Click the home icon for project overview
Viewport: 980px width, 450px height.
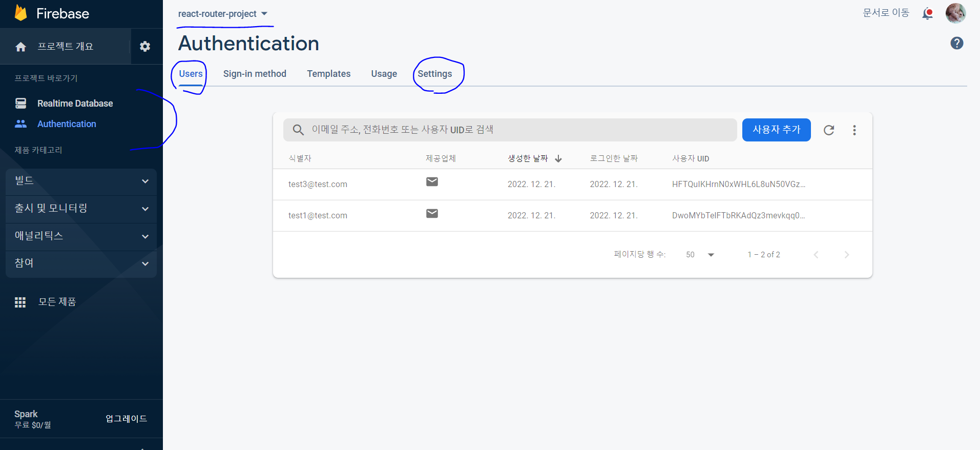(x=21, y=47)
